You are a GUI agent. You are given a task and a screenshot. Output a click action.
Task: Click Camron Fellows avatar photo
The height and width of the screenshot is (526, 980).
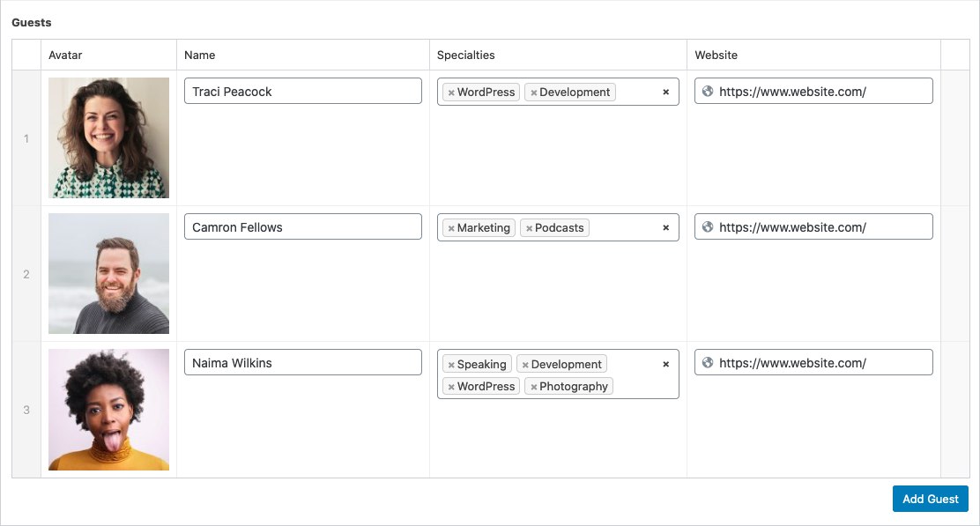point(108,274)
